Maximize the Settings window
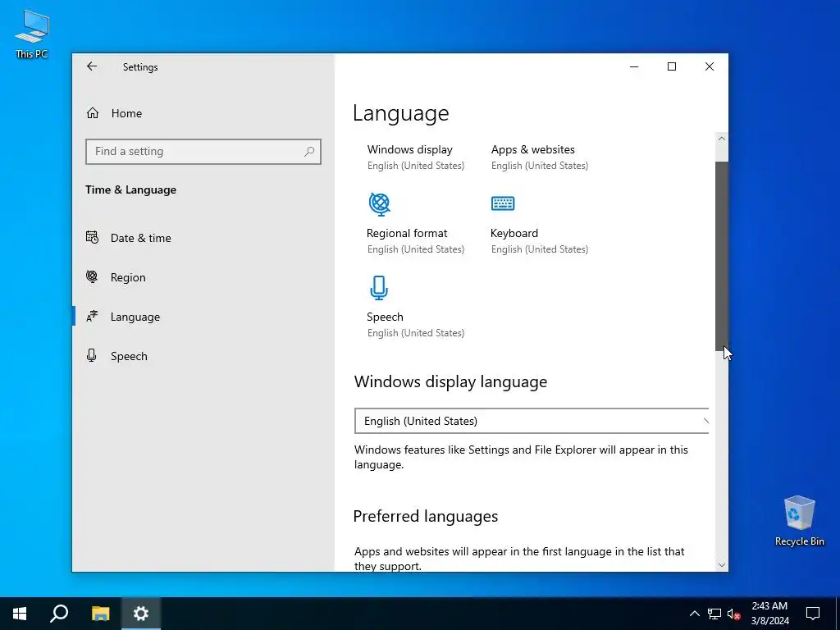The height and width of the screenshot is (630, 840). (672, 66)
